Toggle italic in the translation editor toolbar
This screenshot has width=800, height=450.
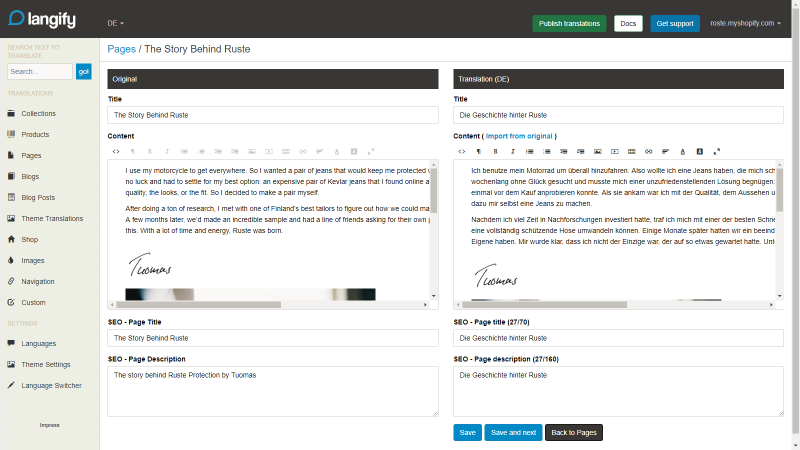[513, 152]
